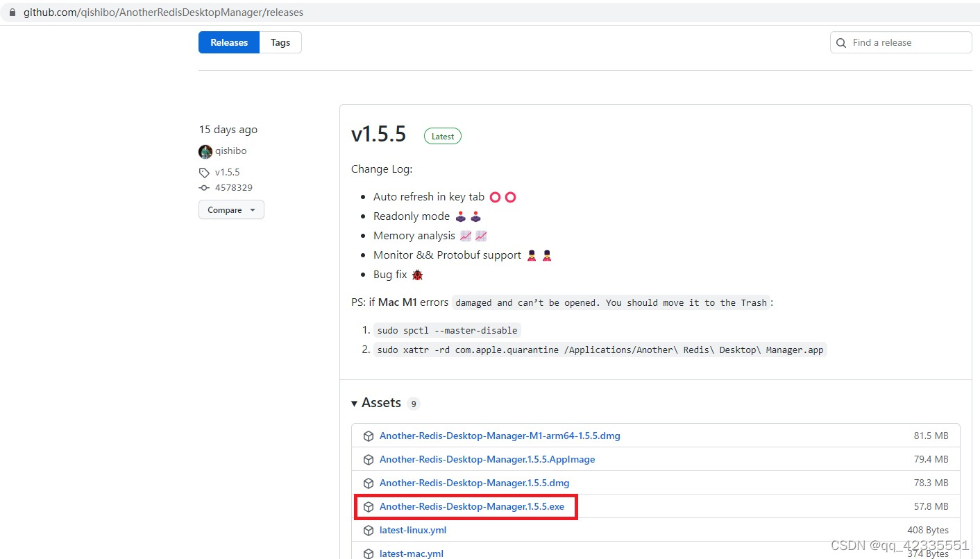Open the v1.5.5 tag link in sidebar
The height and width of the screenshot is (559, 980).
227,173
